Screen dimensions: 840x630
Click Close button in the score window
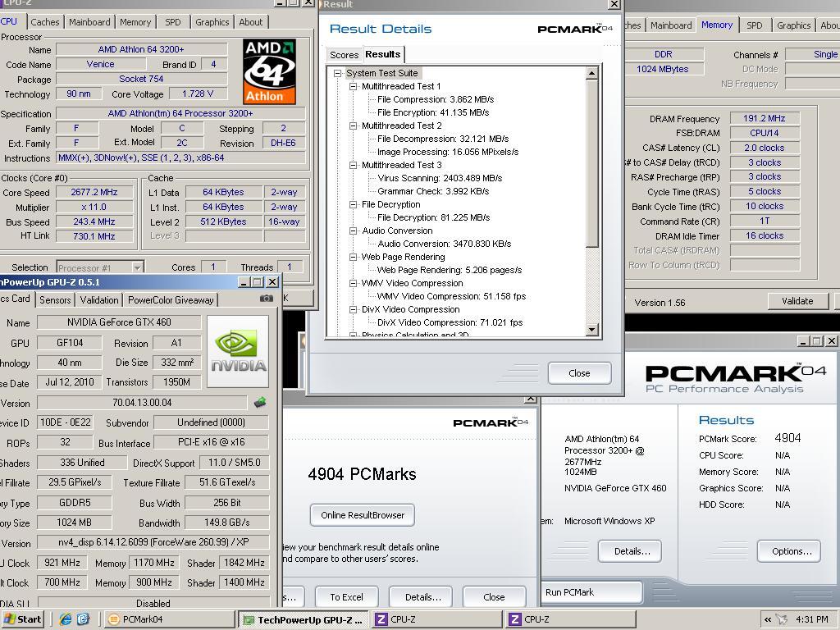click(x=494, y=597)
